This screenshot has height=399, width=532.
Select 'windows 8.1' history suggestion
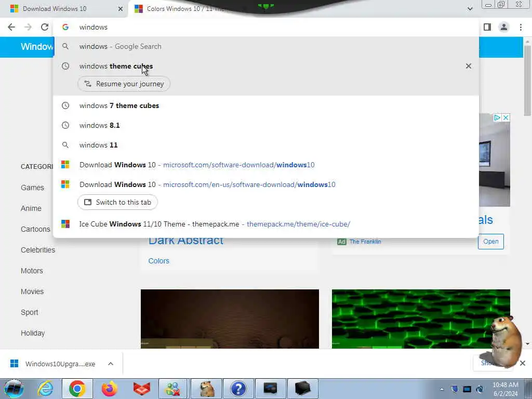[x=266, y=125]
